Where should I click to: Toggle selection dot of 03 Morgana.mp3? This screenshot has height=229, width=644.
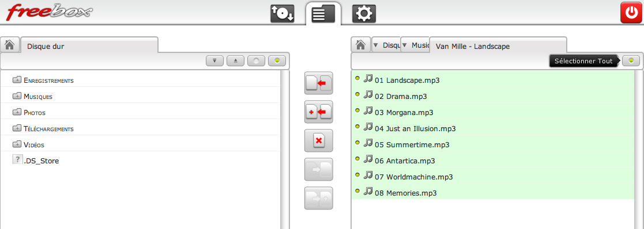(x=357, y=110)
